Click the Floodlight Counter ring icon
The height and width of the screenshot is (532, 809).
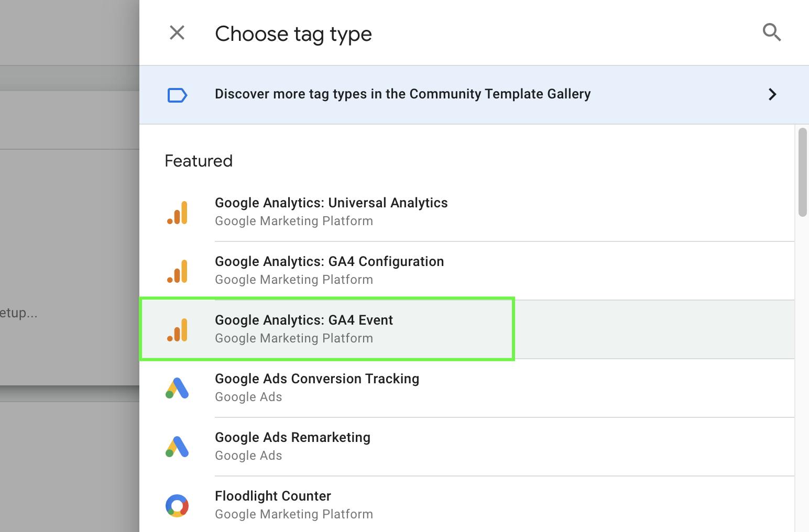[x=177, y=506]
